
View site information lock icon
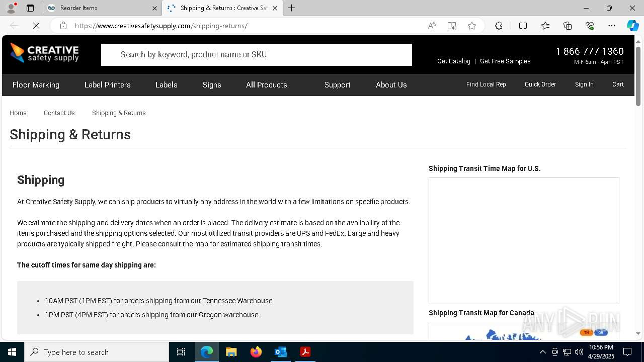click(x=63, y=26)
